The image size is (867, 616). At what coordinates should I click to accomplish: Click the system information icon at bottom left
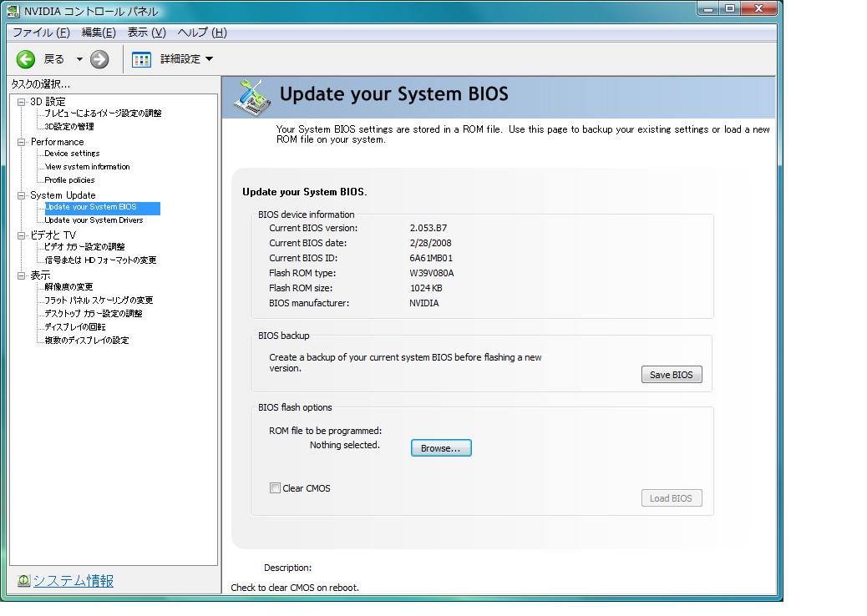(23, 581)
